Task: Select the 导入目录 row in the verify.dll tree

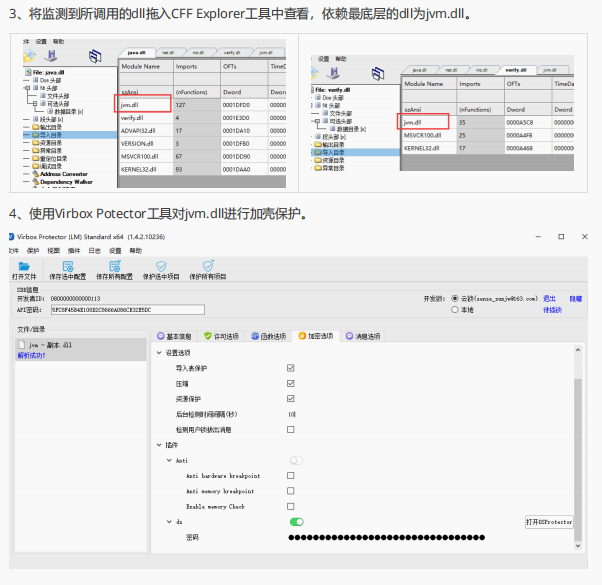Action: point(355,152)
